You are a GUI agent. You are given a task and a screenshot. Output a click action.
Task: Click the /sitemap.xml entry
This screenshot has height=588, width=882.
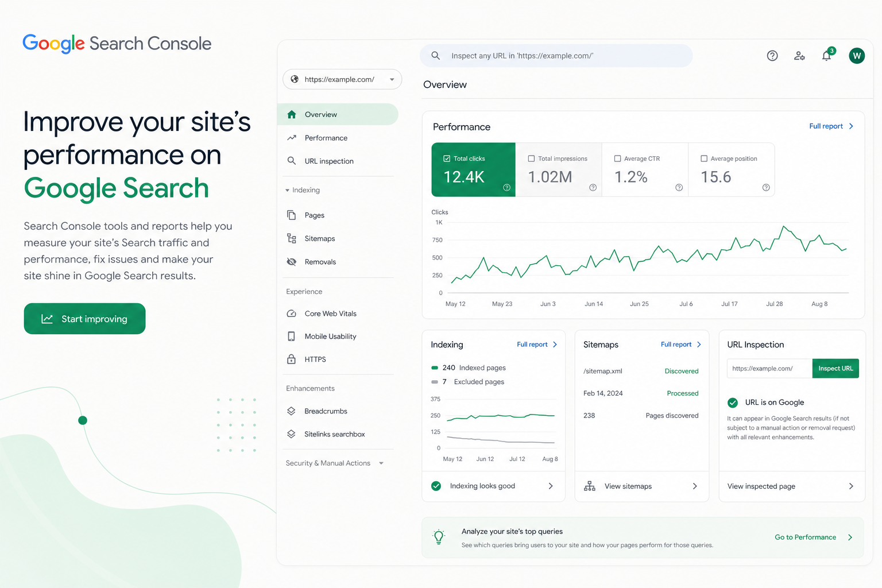point(603,371)
